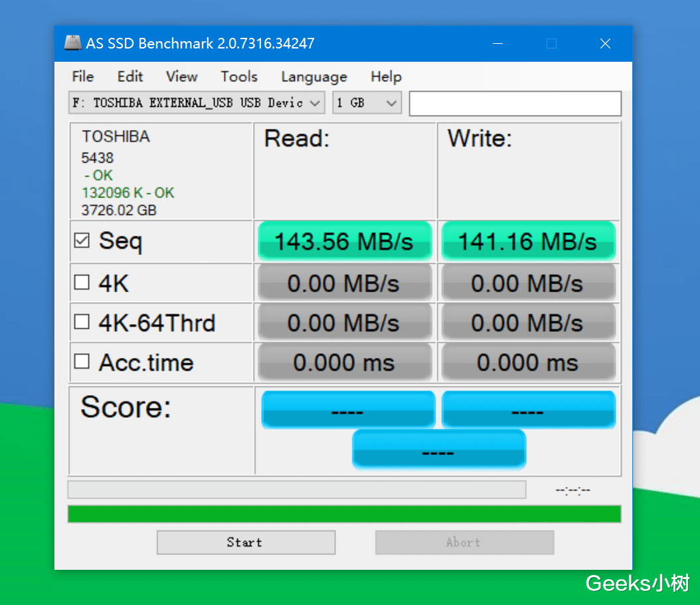700x605 pixels.
Task: Click the 132096 K - OK alignment text
Action: (x=128, y=193)
